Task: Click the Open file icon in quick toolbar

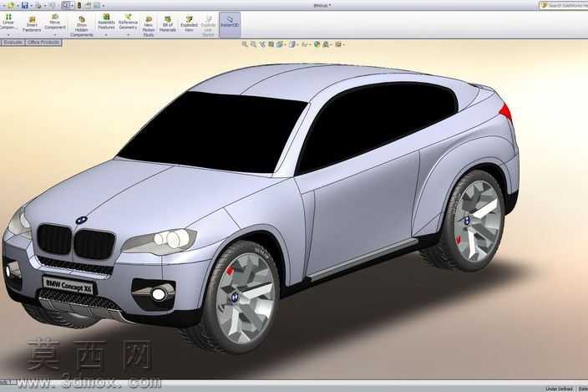Action: click(x=11, y=5)
